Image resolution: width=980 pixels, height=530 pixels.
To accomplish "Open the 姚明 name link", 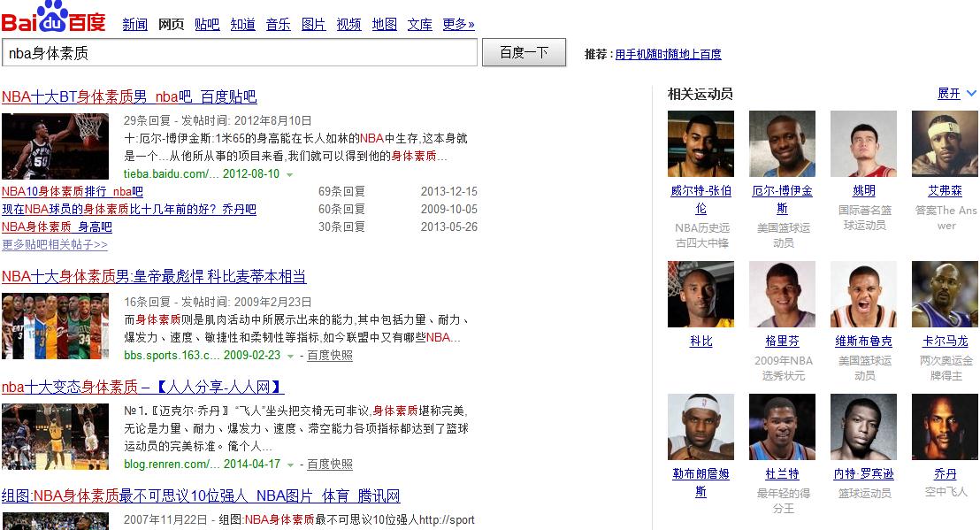I will 864,190.
